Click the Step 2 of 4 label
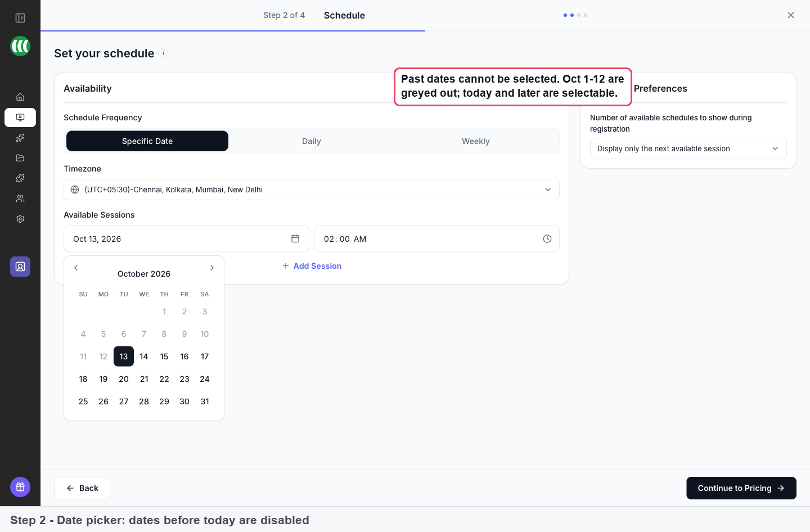This screenshot has height=532, width=810. pos(284,15)
